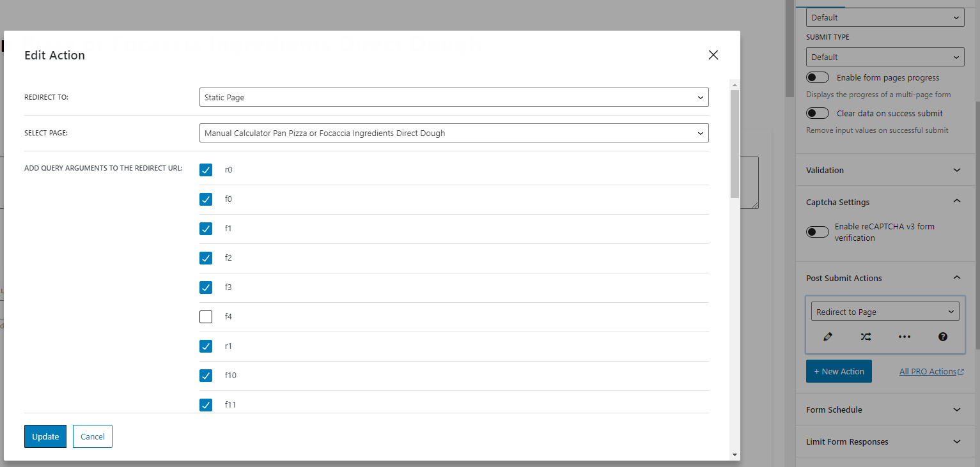The height and width of the screenshot is (467, 980).
Task: Add a post submit action with New Action
Action: tap(838, 371)
